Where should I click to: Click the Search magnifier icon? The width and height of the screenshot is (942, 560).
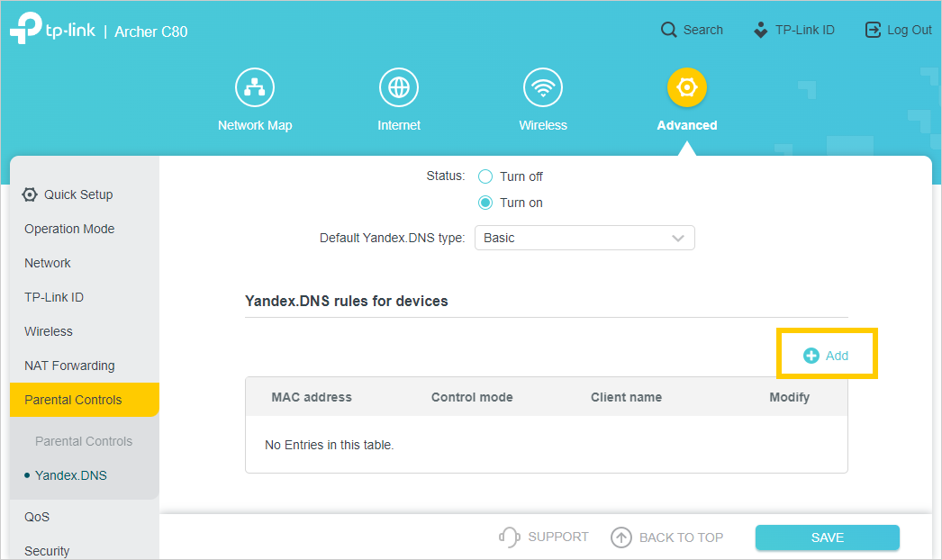point(668,30)
